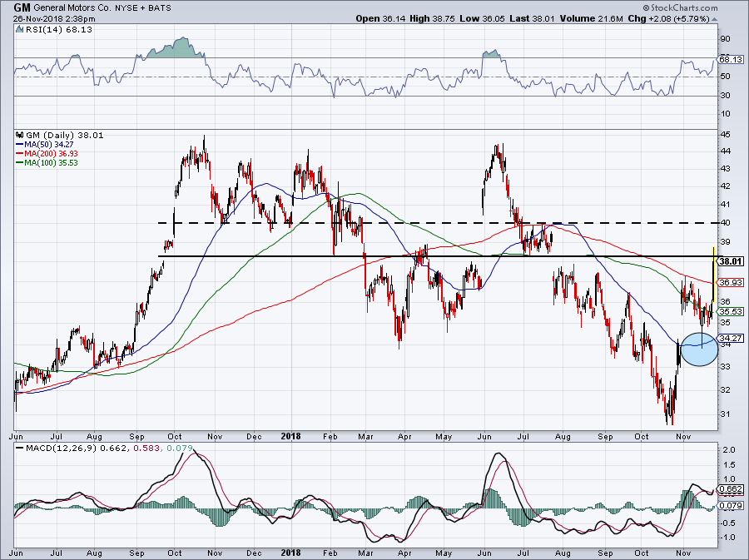Screen dimensions: 749x560
Task: Click the -1.0 label on the MACD axis
Action: pyautogui.click(x=727, y=537)
